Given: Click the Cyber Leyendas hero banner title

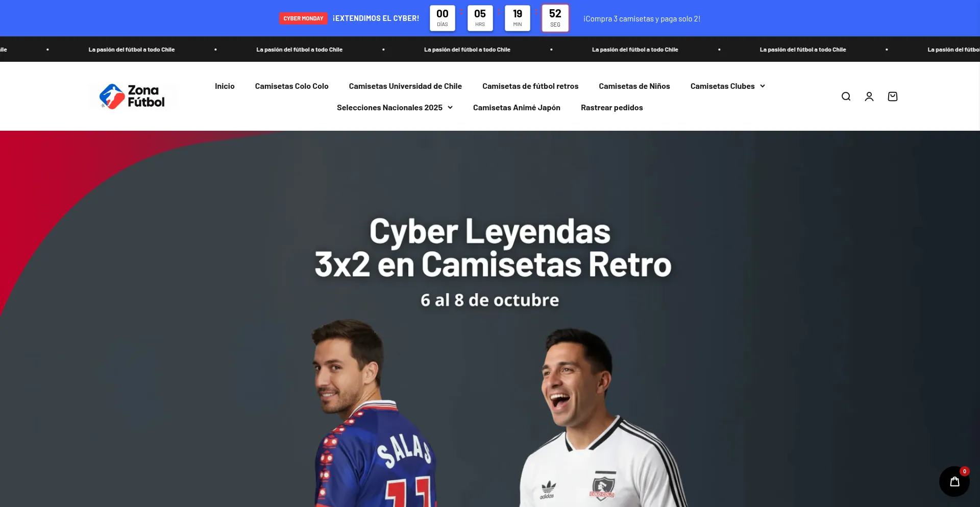Looking at the screenshot, I should coord(493,247).
